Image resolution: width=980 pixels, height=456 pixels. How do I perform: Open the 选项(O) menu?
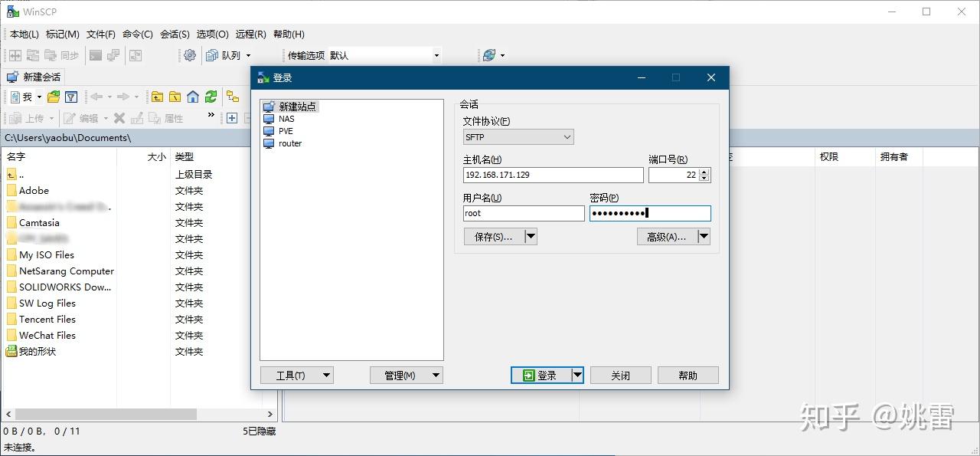[x=211, y=34]
